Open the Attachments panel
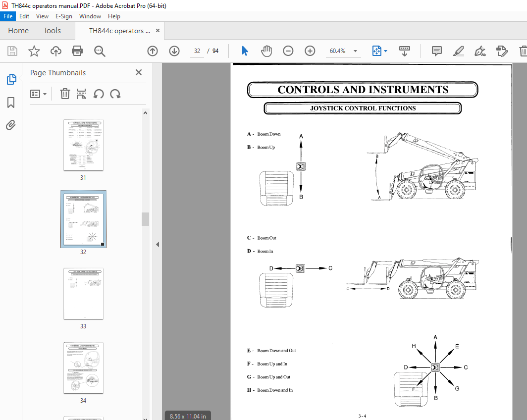The height and width of the screenshot is (420, 527). 11,125
